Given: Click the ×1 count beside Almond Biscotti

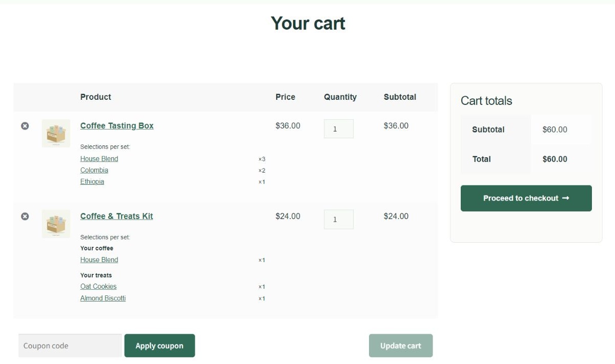Looking at the screenshot, I should (x=262, y=298).
